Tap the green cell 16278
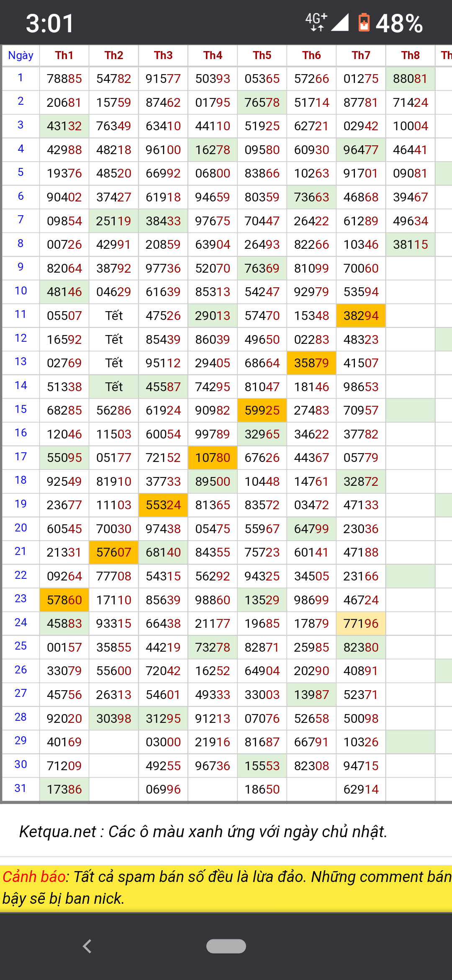The image size is (452, 980). click(213, 150)
